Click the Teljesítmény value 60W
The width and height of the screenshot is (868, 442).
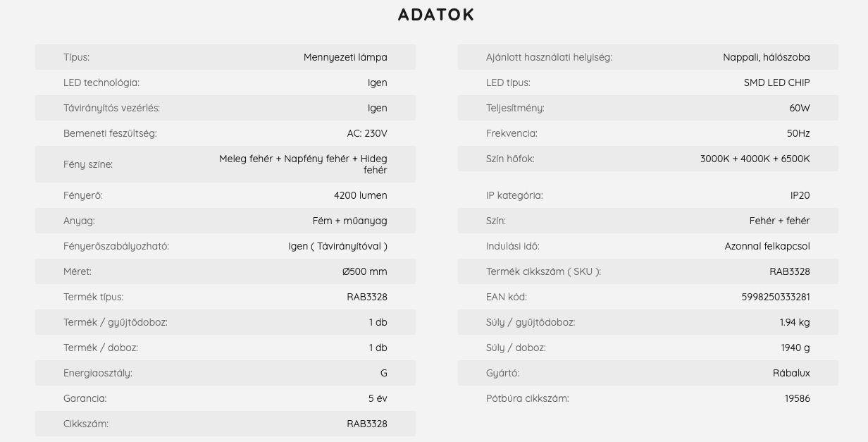pyautogui.click(x=800, y=108)
